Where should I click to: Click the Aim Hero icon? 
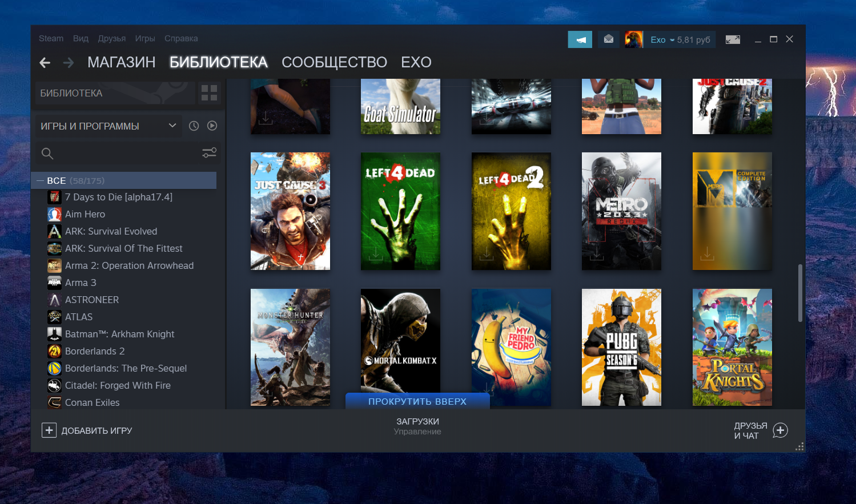pos(54,215)
